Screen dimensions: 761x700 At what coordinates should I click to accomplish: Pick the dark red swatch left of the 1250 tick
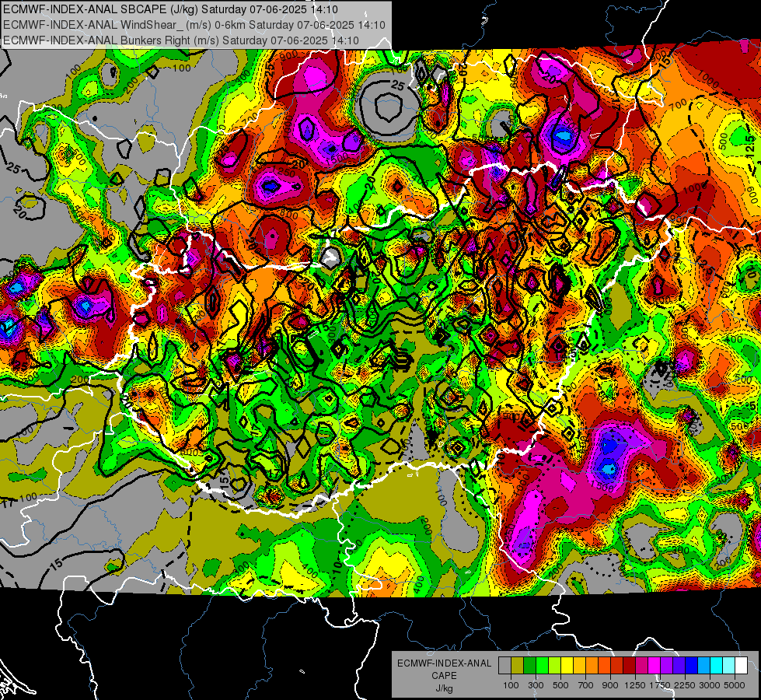630,666
